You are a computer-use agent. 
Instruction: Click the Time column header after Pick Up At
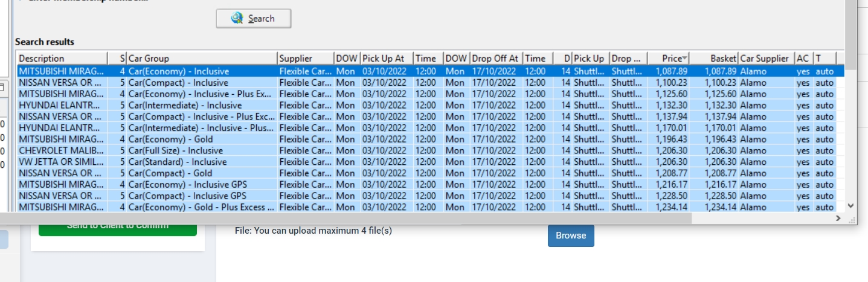click(428, 59)
